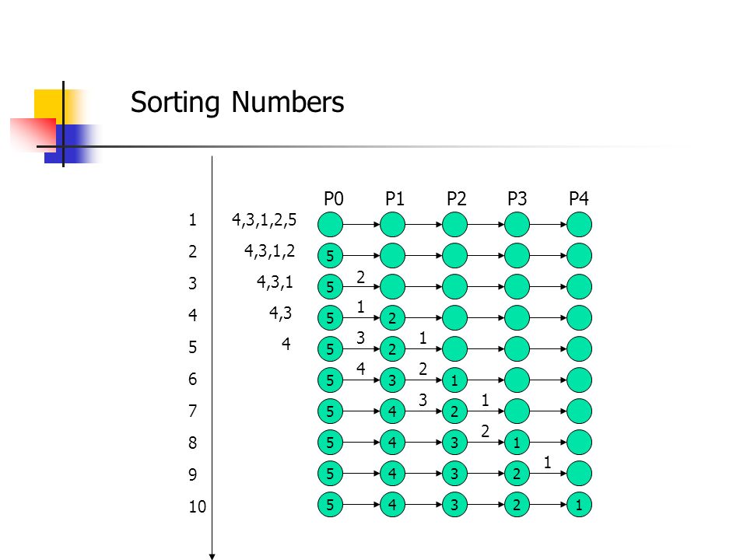The width and height of the screenshot is (747, 560).
Task: Click P3 circle containing 1 in row 8
Action: pos(517,443)
